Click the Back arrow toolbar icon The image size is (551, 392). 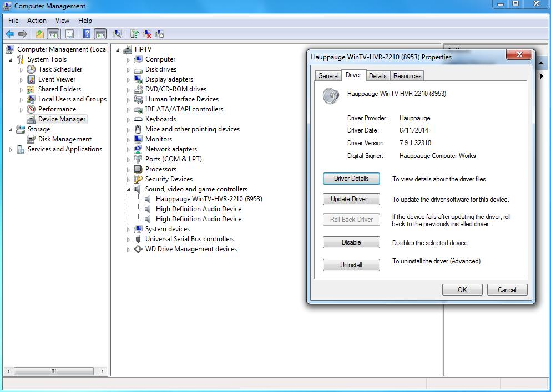[10, 34]
